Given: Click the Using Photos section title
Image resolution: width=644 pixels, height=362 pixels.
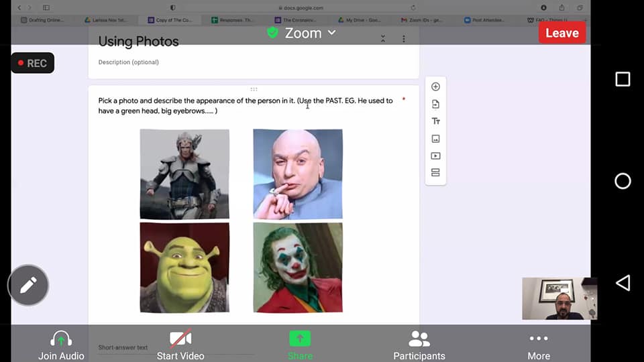Looking at the screenshot, I should tap(138, 42).
